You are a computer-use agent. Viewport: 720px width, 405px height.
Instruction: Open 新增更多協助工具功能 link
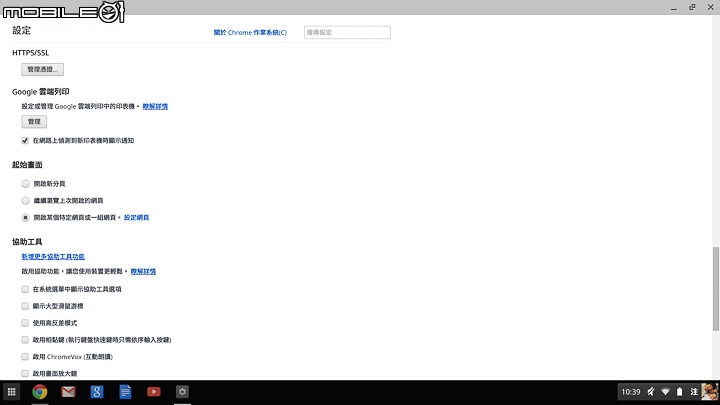(53, 257)
